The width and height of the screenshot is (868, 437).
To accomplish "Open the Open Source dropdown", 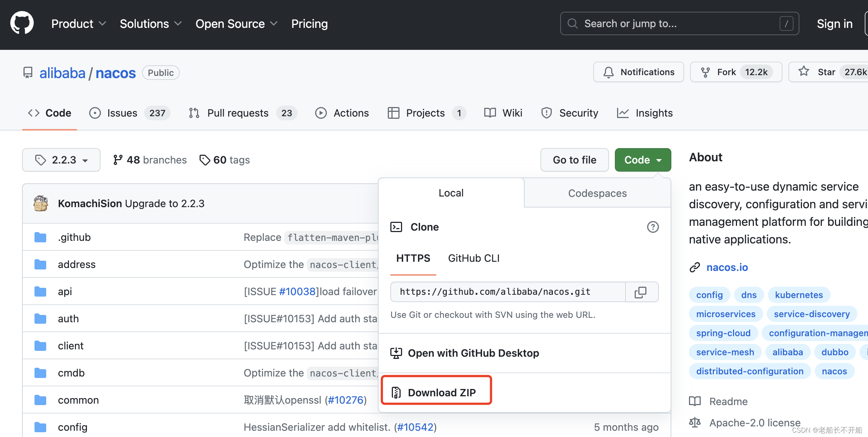I will [236, 23].
